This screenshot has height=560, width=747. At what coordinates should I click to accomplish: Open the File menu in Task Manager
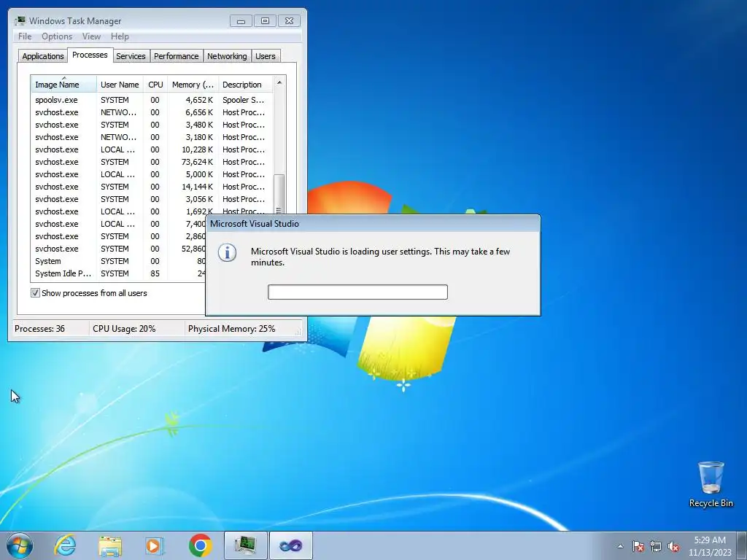(x=25, y=36)
